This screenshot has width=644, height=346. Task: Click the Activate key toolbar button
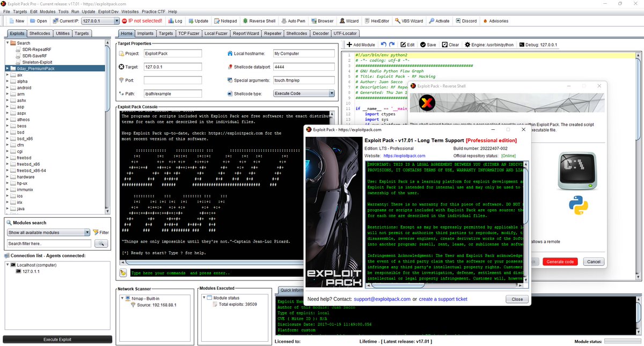pos(439,21)
